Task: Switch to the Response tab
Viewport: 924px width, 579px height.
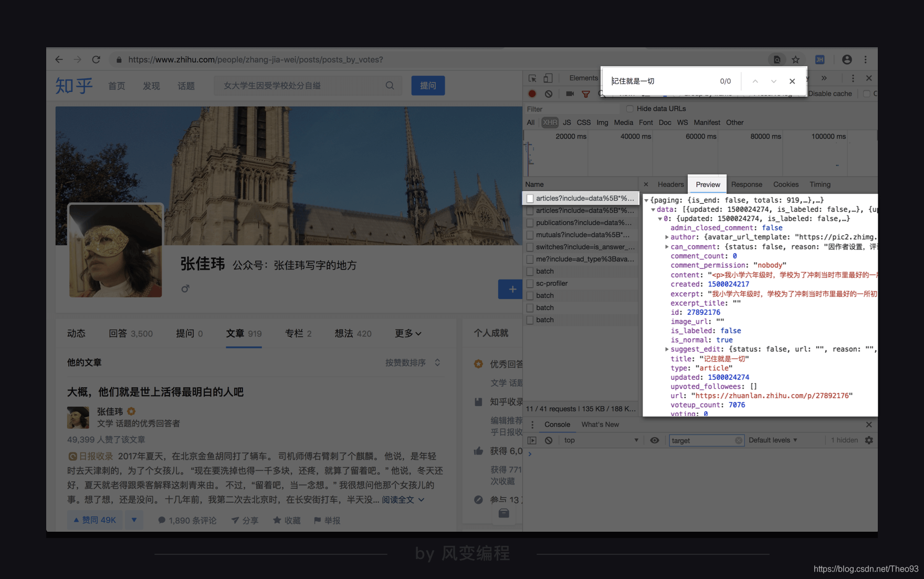Action: [747, 184]
